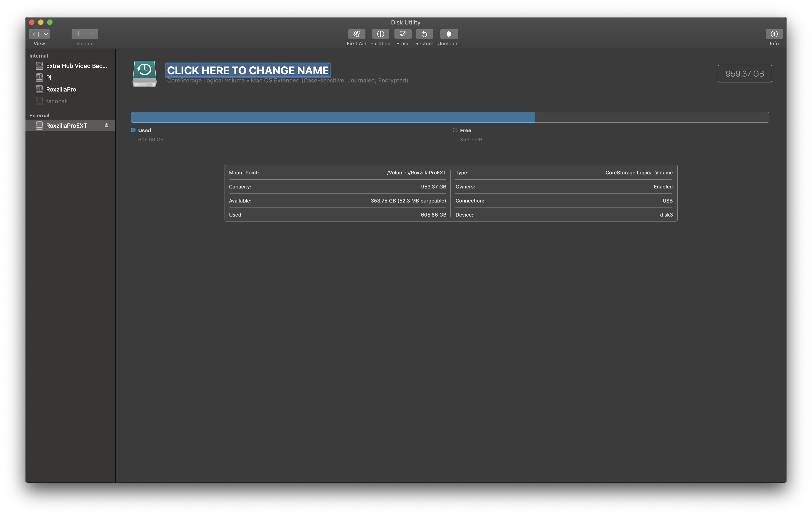The width and height of the screenshot is (812, 516).
Task: Click the Free legend color swatch
Action: pos(455,130)
